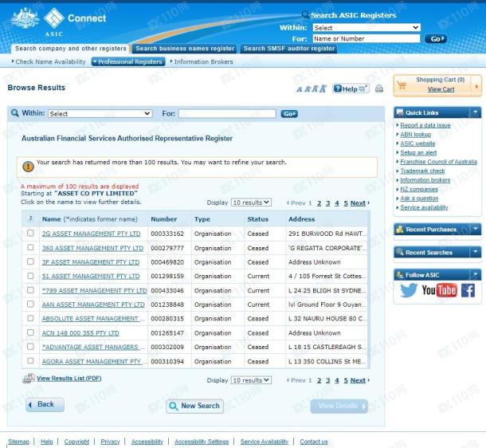Screen dimensions: 486x448
Task: Click the Quick Links panel icon
Action: click(x=400, y=112)
